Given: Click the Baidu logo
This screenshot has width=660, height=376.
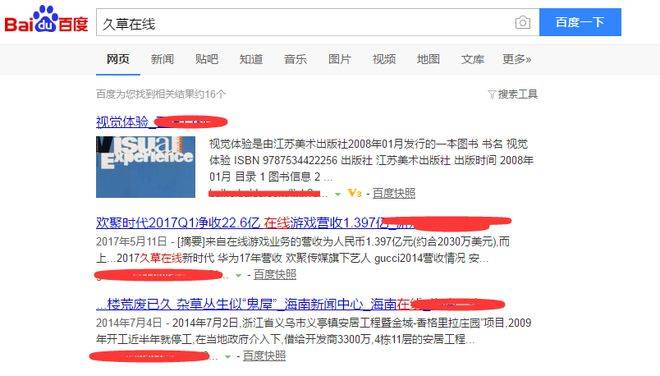Looking at the screenshot, I should click(x=46, y=20).
